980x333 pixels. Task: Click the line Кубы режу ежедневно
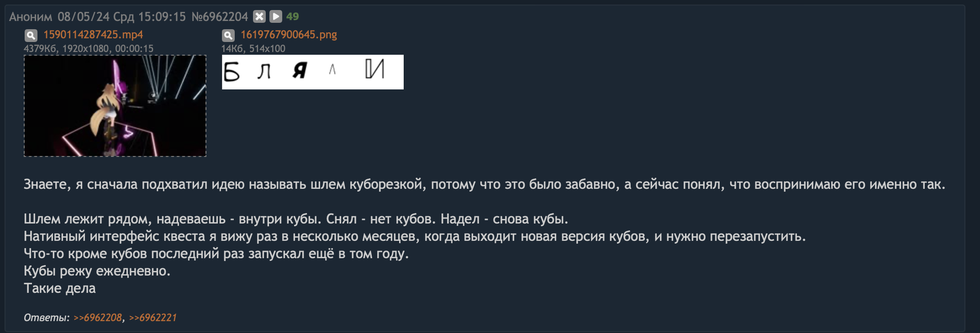click(x=97, y=271)
